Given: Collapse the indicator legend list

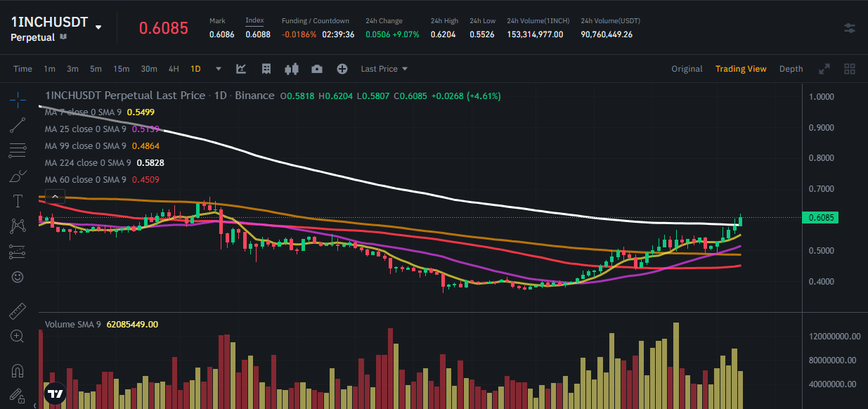Looking at the screenshot, I should click(56, 197).
